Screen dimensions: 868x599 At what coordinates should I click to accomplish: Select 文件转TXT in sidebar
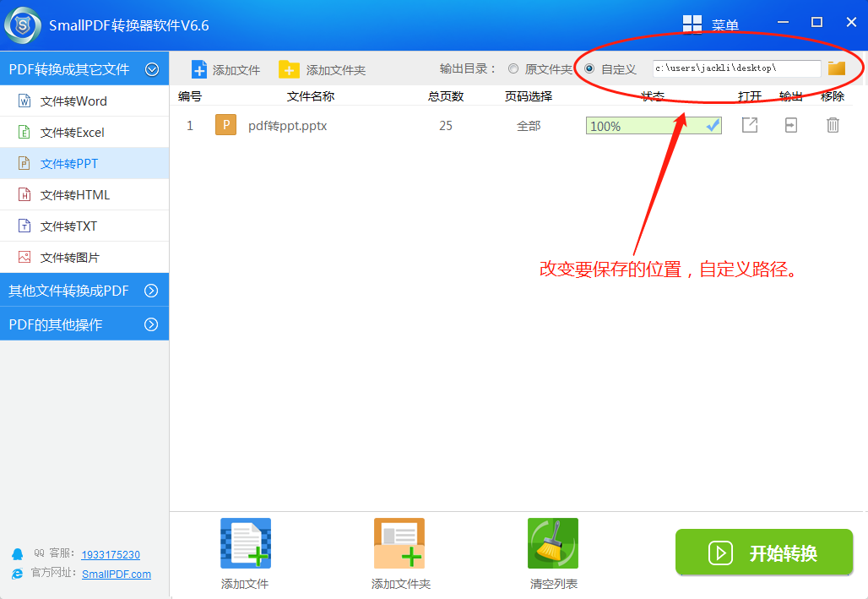84,226
